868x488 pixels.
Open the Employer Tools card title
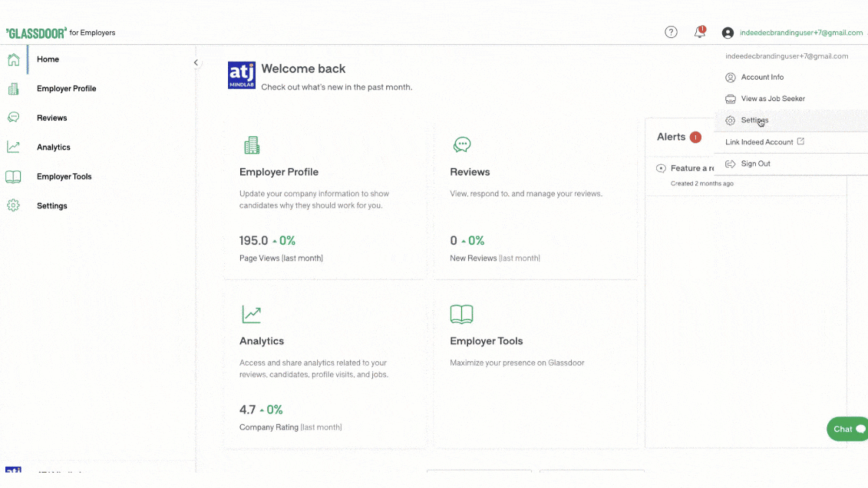pos(486,341)
